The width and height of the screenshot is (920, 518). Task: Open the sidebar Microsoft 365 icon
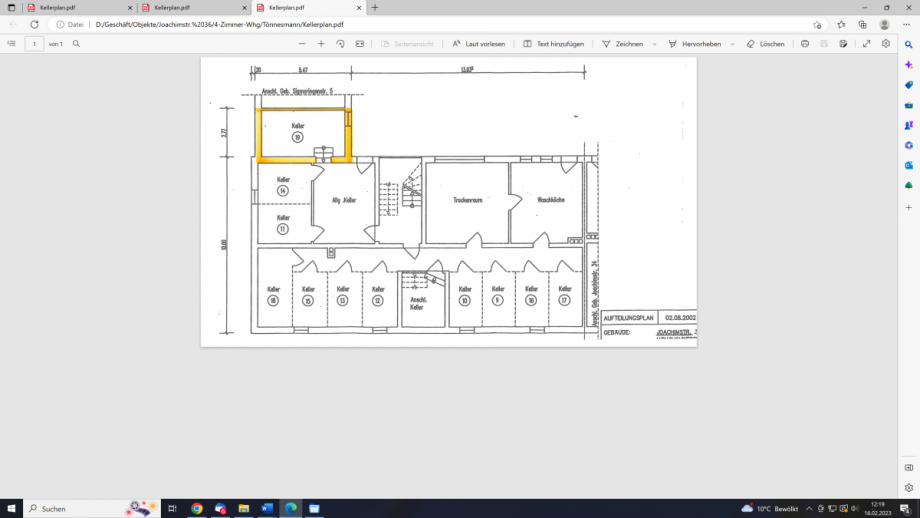point(909,145)
